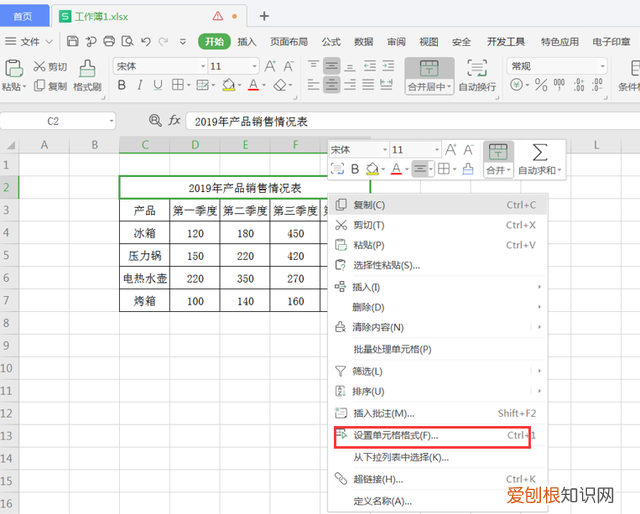
Task: Click the Cut scissors in ribbon
Action: click(40, 66)
